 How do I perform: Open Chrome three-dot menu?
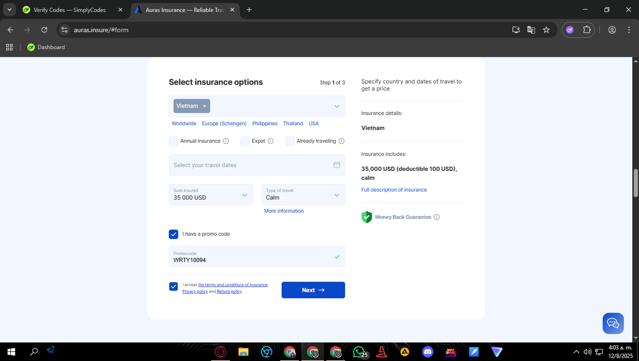point(628,30)
